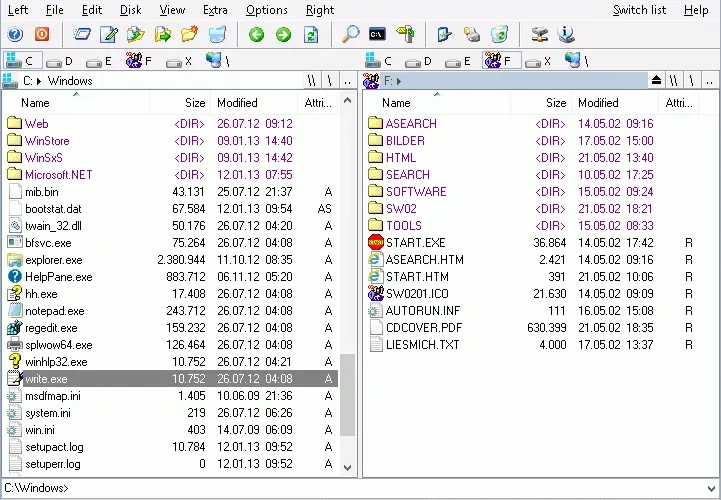
Task: Click the left panel vertical scrollbar thumb
Action: [x=348, y=395]
